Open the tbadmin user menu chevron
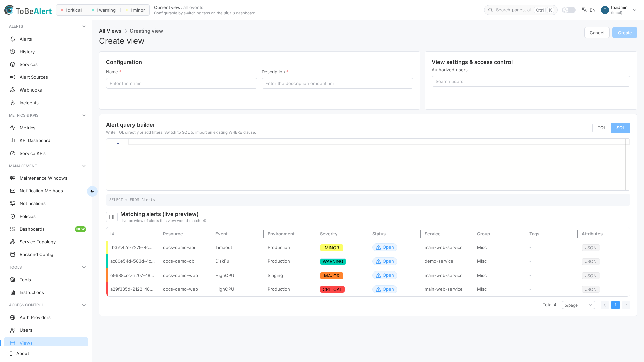 635,10
